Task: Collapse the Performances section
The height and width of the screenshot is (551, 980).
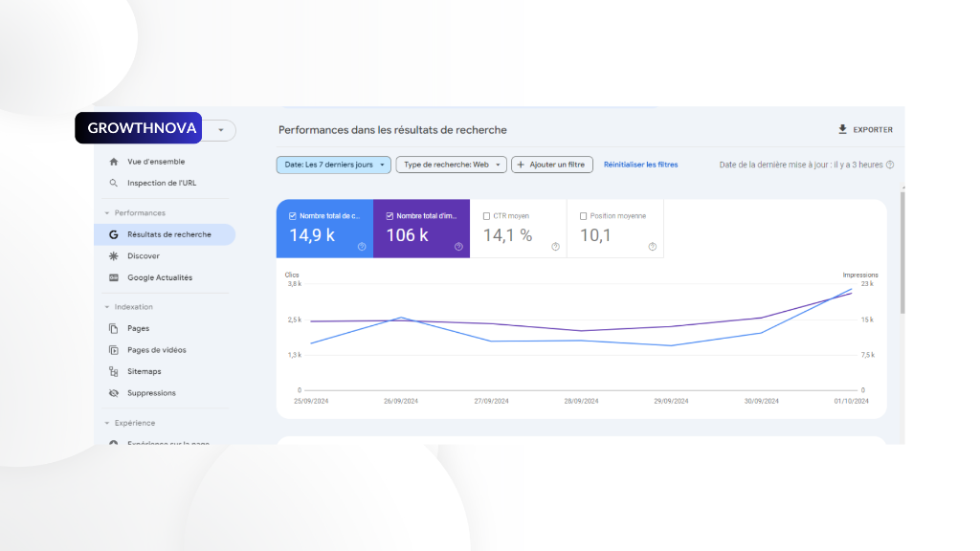Action: click(107, 213)
